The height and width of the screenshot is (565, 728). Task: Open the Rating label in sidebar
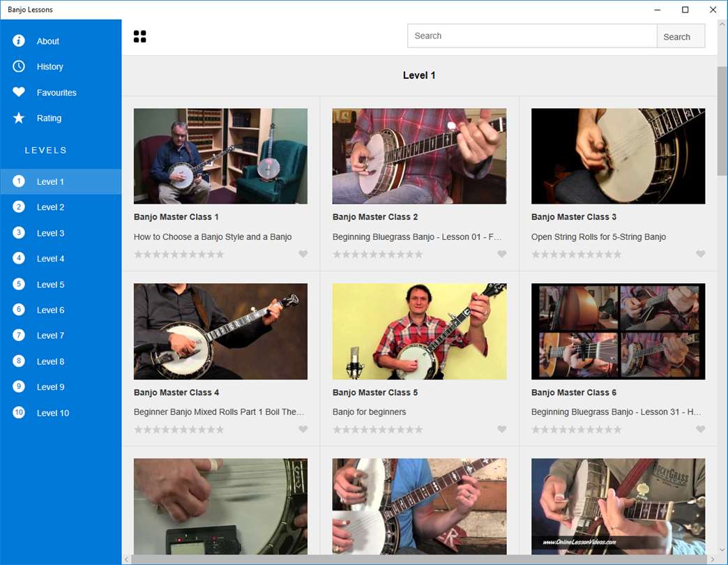pyautogui.click(x=49, y=118)
